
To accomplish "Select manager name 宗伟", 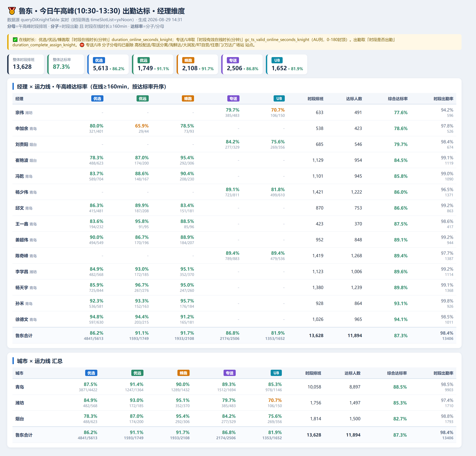I will (x=20, y=113).
